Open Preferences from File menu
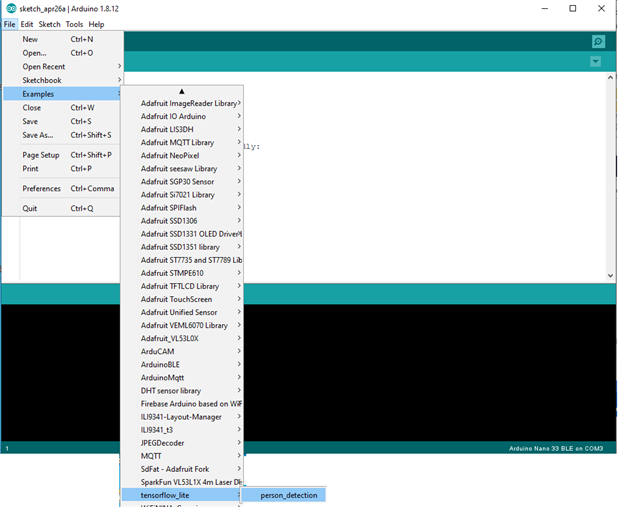This screenshot has height=507, width=620. coord(62,189)
